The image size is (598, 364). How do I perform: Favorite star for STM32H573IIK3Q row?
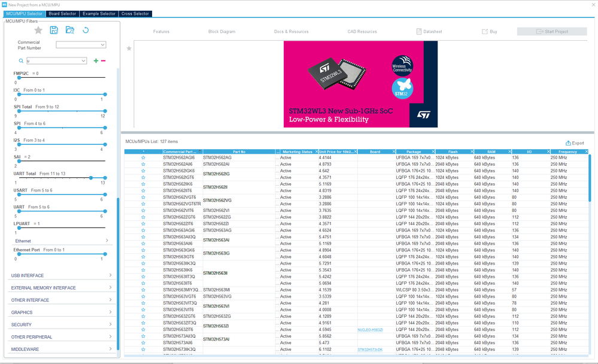click(143, 350)
